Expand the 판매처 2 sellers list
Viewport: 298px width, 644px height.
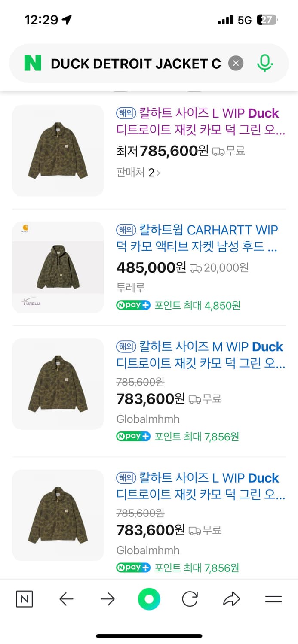138,173
